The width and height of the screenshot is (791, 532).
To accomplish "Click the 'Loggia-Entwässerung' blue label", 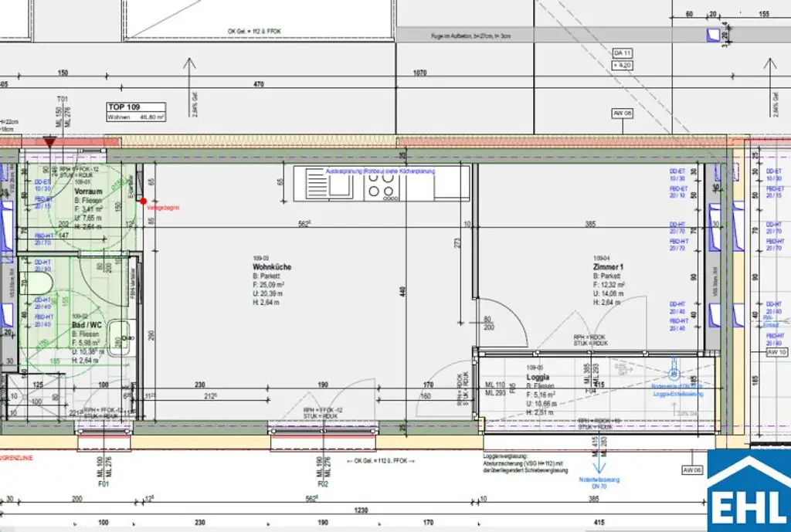I will tap(677, 394).
